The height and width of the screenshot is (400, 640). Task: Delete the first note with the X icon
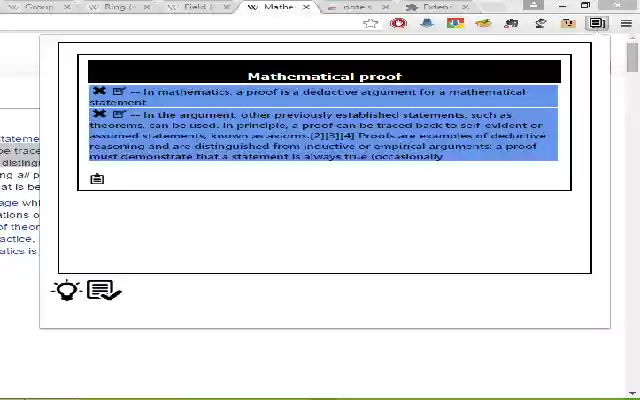click(99, 91)
